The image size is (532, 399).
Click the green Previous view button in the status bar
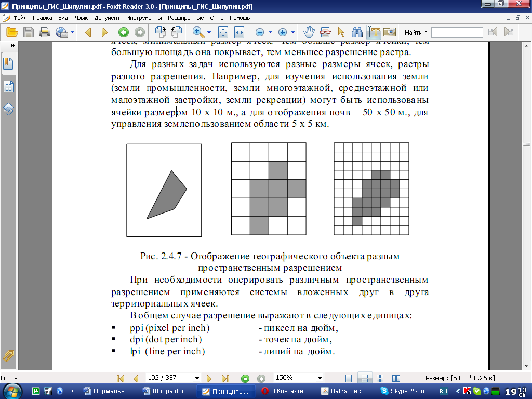point(245,378)
